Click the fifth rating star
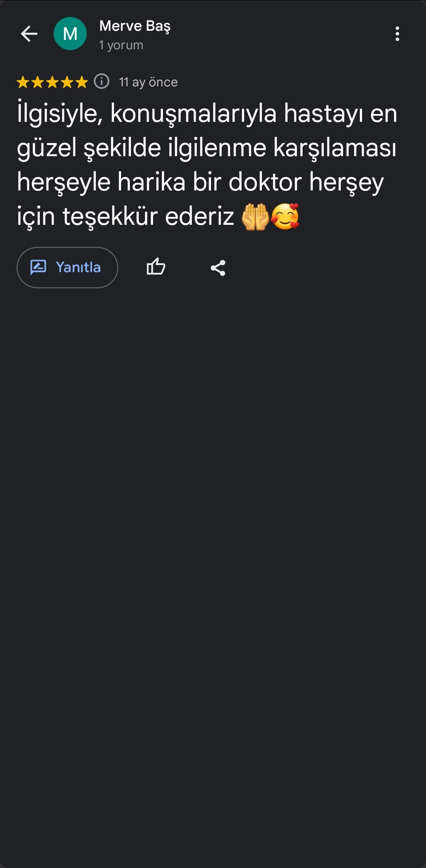This screenshot has width=426, height=868. pyautogui.click(x=81, y=82)
